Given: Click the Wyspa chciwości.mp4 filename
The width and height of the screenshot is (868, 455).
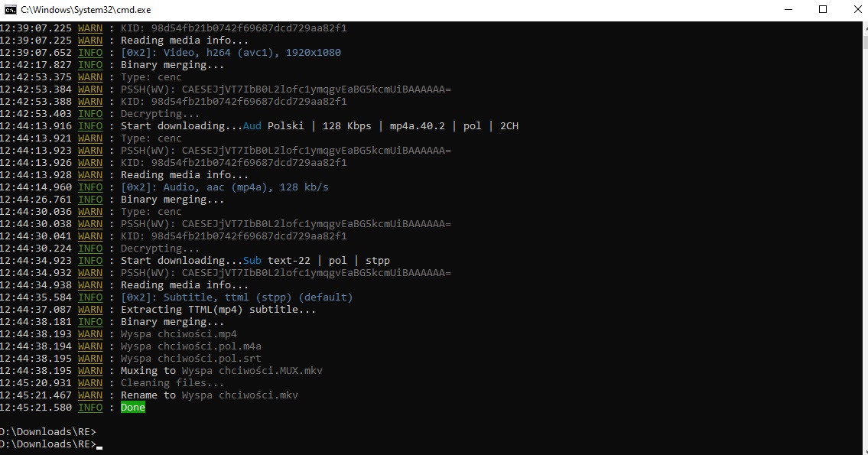Looking at the screenshot, I should (178, 334).
